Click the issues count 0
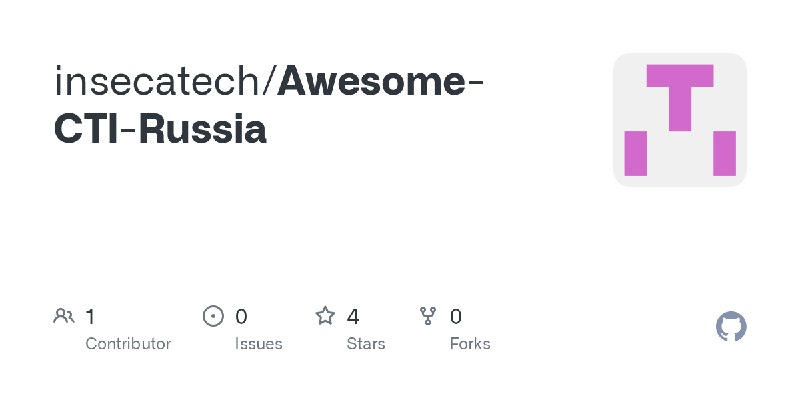Image resolution: width=800 pixels, height=400 pixels. tap(241, 317)
